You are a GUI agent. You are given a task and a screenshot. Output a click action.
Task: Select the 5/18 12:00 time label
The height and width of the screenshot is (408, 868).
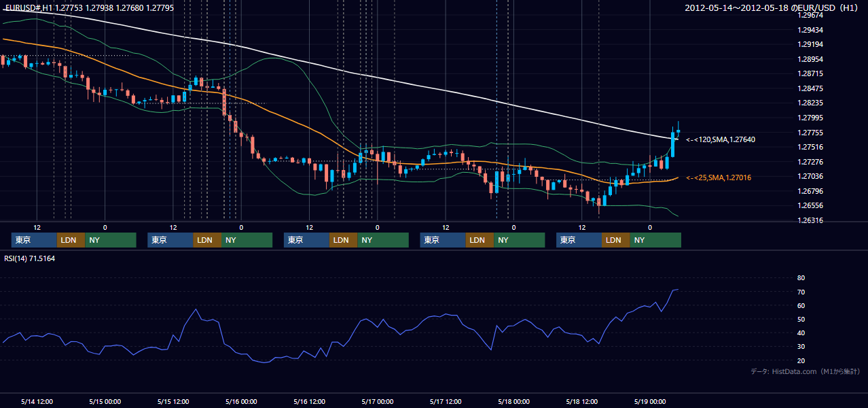(x=581, y=401)
